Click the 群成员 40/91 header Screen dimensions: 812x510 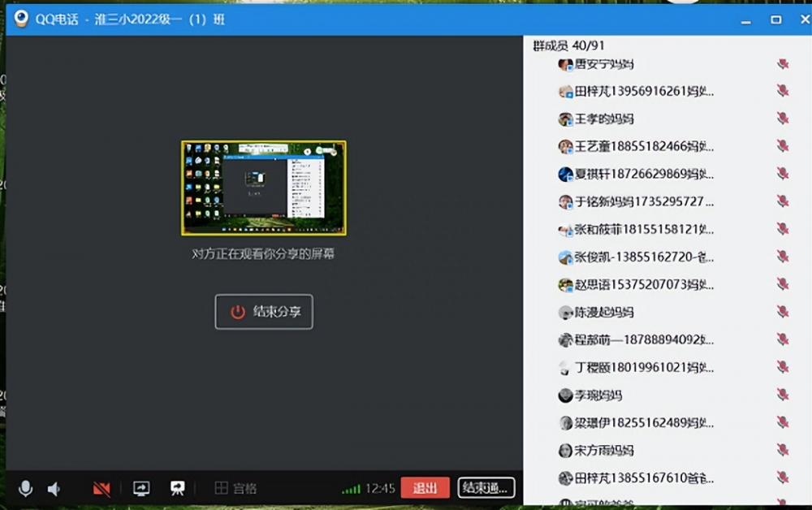pos(568,45)
